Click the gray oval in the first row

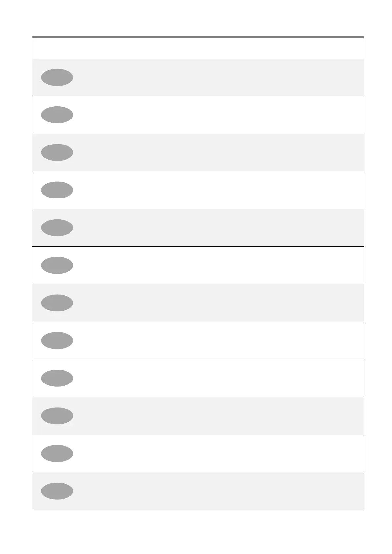point(57,77)
